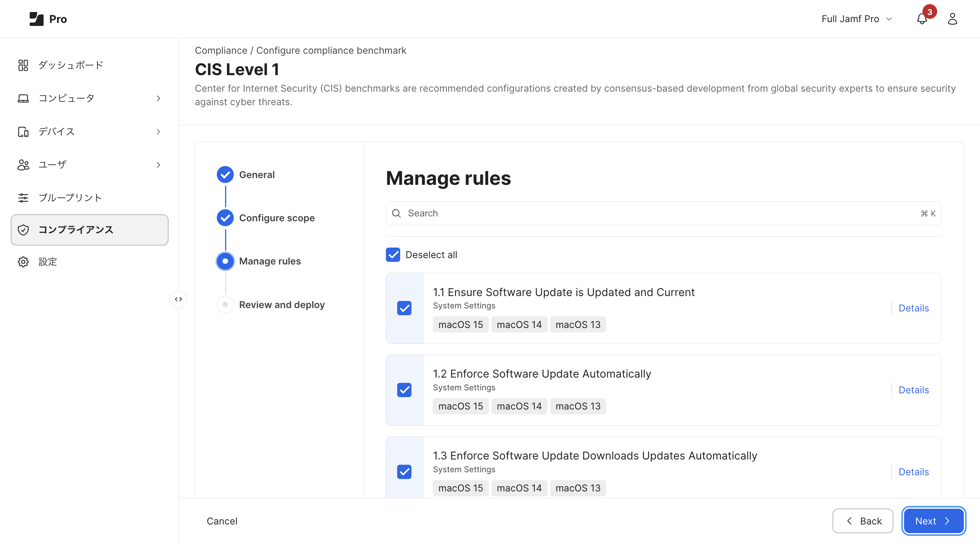Open the ブループリント menu item
The image size is (980, 544).
[90, 198]
